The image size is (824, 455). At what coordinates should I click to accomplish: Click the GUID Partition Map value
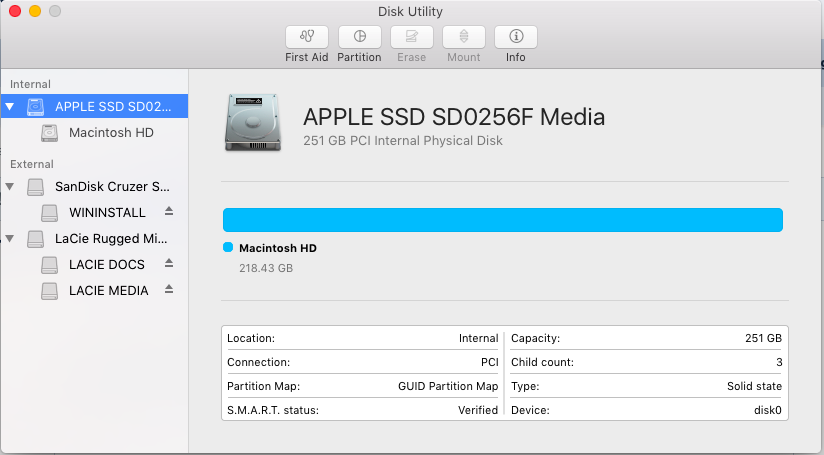click(x=448, y=386)
